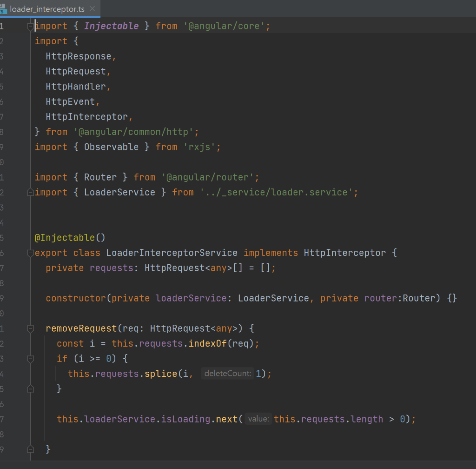Click the value parameter hint inlay
Screen dimensions: 476x469
[x=258, y=419]
